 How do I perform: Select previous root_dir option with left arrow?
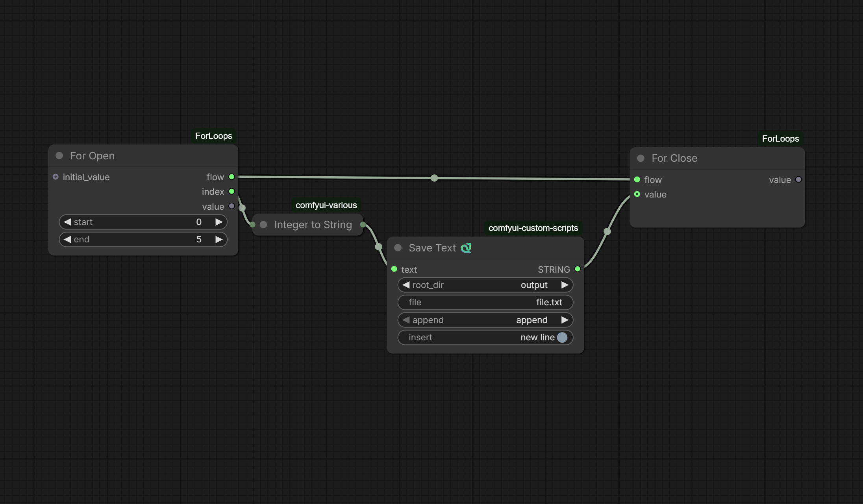tap(406, 285)
